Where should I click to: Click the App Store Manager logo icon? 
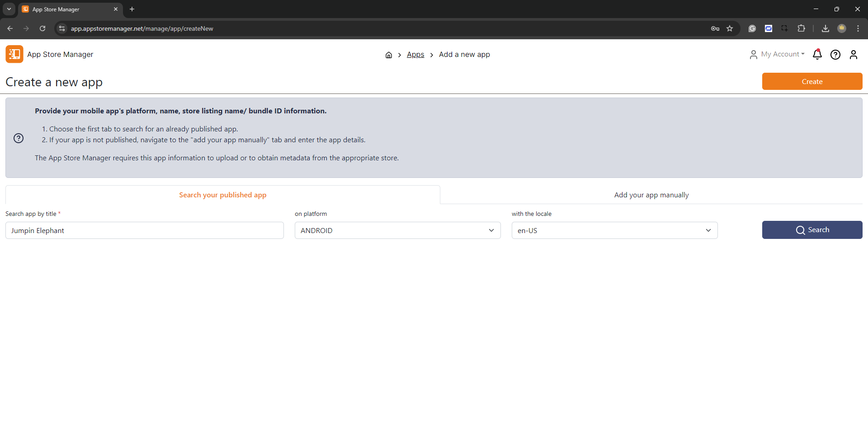[x=14, y=54]
